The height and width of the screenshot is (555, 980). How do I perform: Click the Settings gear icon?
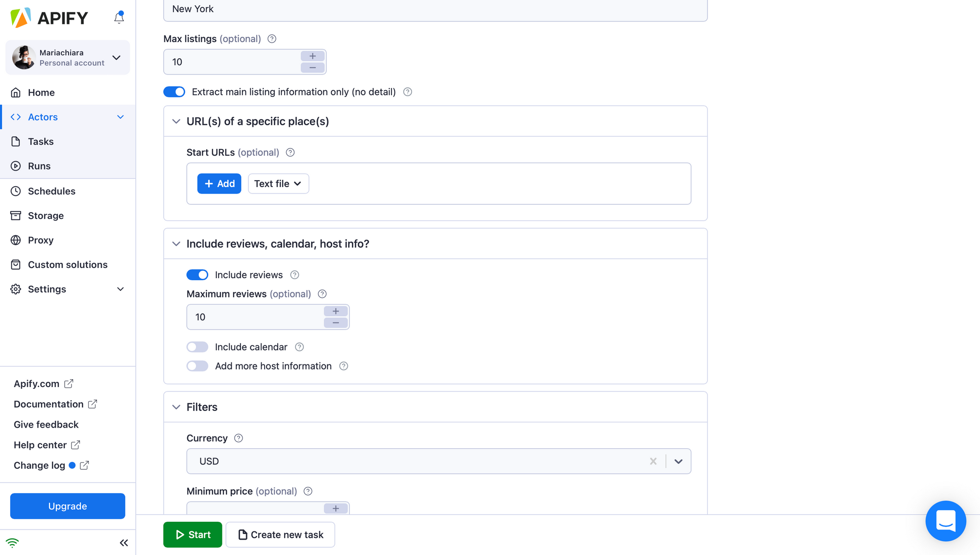point(16,289)
